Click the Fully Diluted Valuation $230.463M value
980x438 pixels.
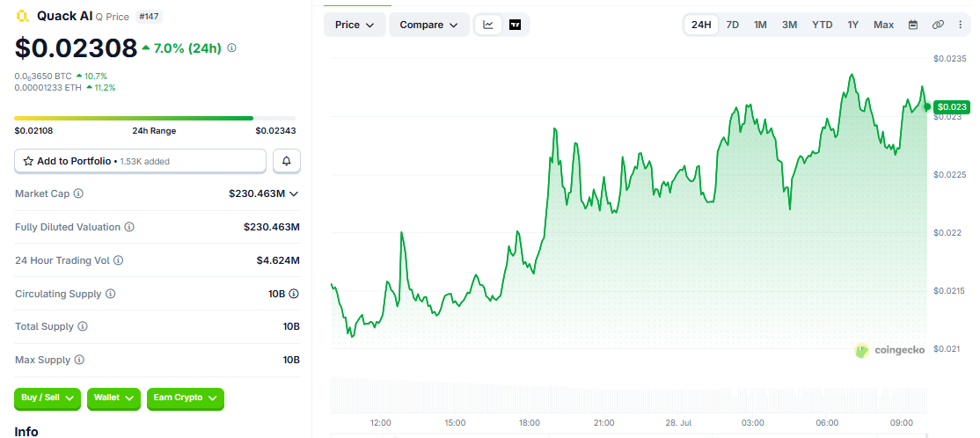(272, 227)
